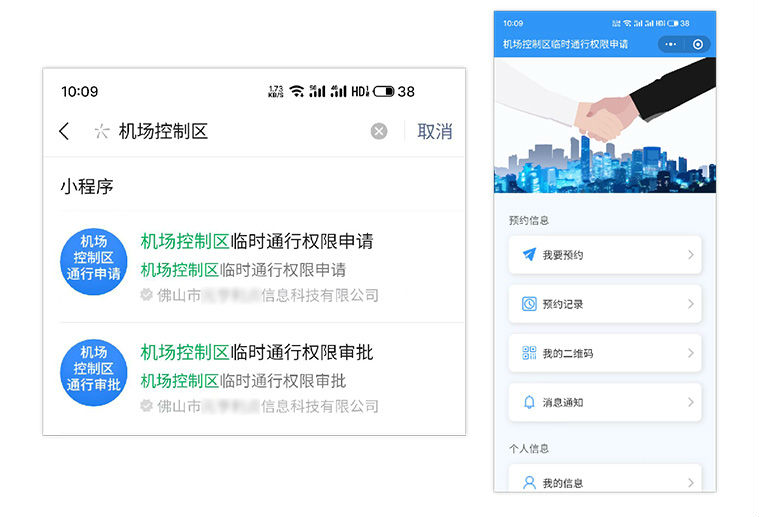Open the mini program three-dot menu

[671, 45]
